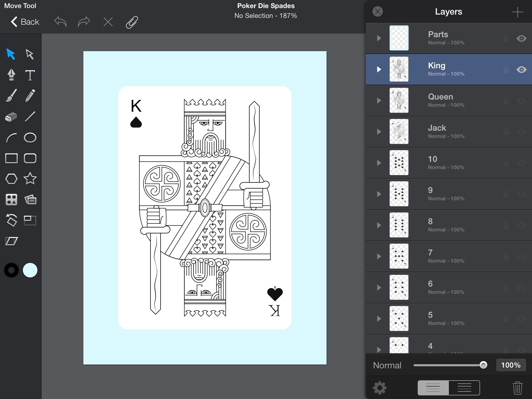
Task: Select the Star shape tool
Action: (x=30, y=179)
